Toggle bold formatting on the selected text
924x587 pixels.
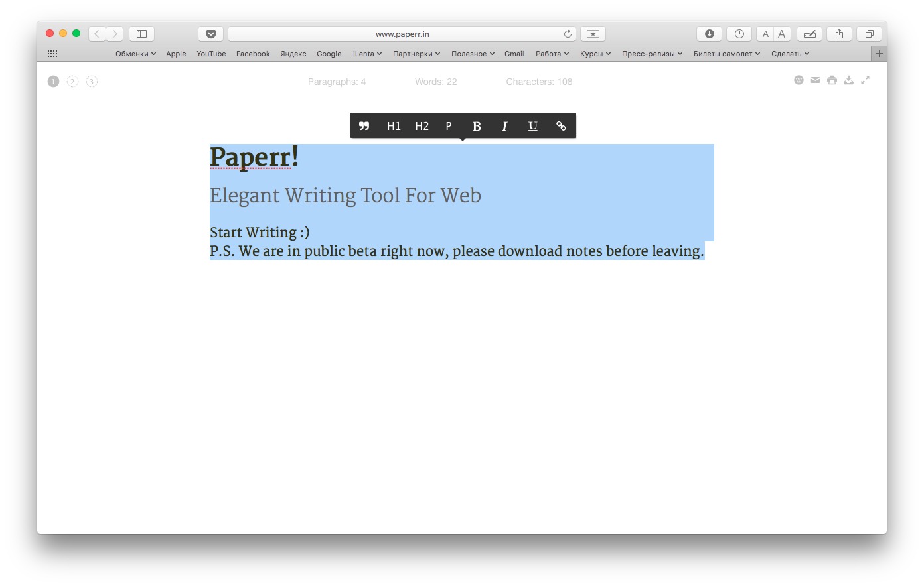tap(477, 126)
